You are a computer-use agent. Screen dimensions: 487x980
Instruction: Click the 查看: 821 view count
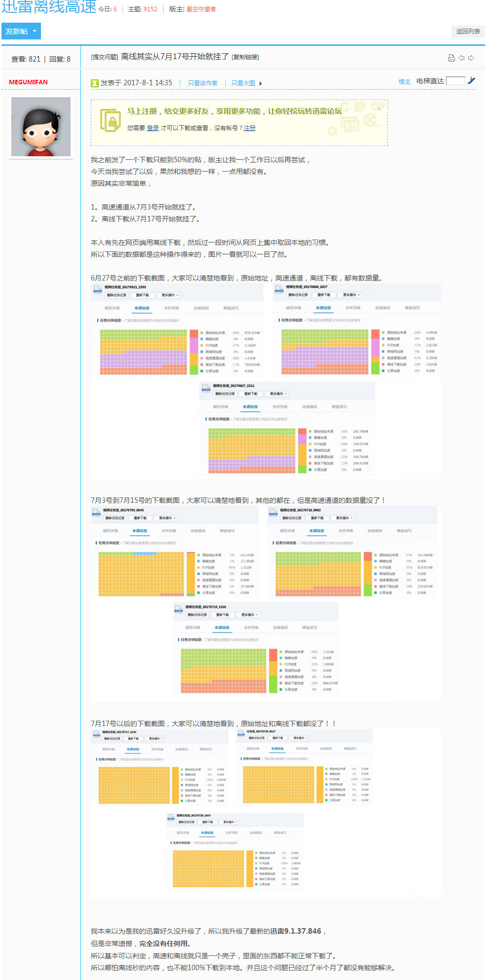coord(26,59)
